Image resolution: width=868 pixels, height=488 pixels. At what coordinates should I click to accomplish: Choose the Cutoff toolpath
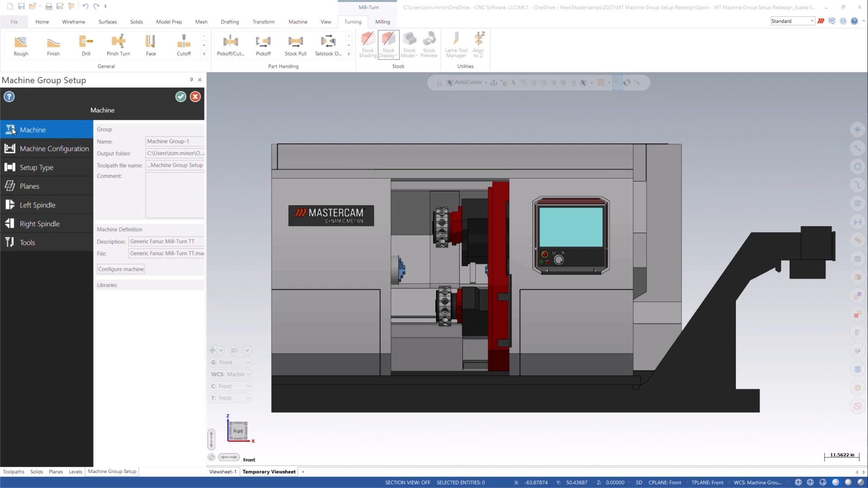pyautogui.click(x=184, y=46)
